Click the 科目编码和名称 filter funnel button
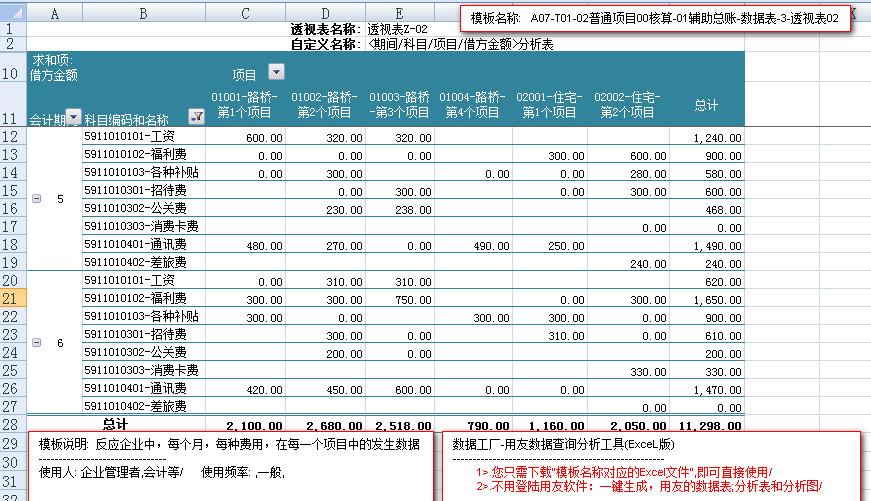This screenshot has width=871, height=501. point(196,116)
